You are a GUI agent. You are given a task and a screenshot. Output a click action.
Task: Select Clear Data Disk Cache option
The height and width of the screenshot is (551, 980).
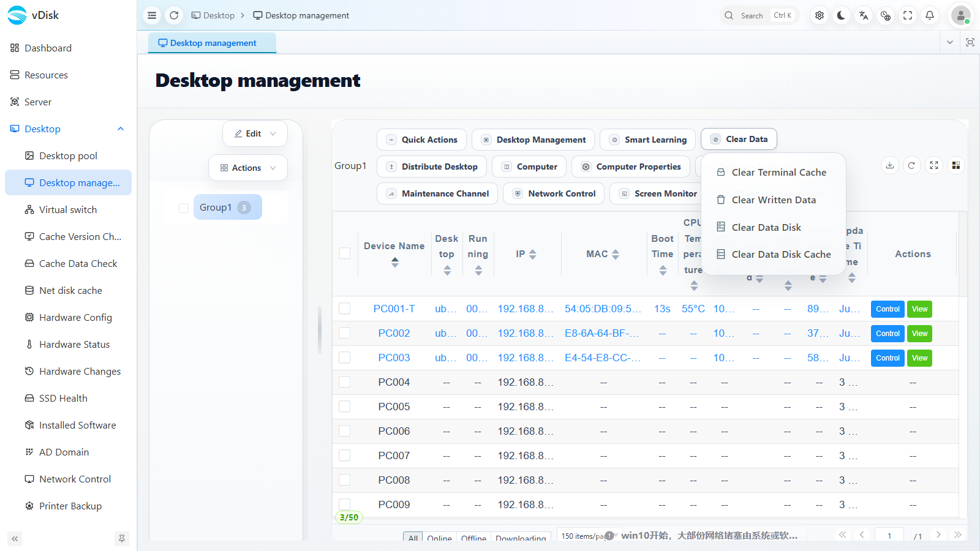coord(774,254)
